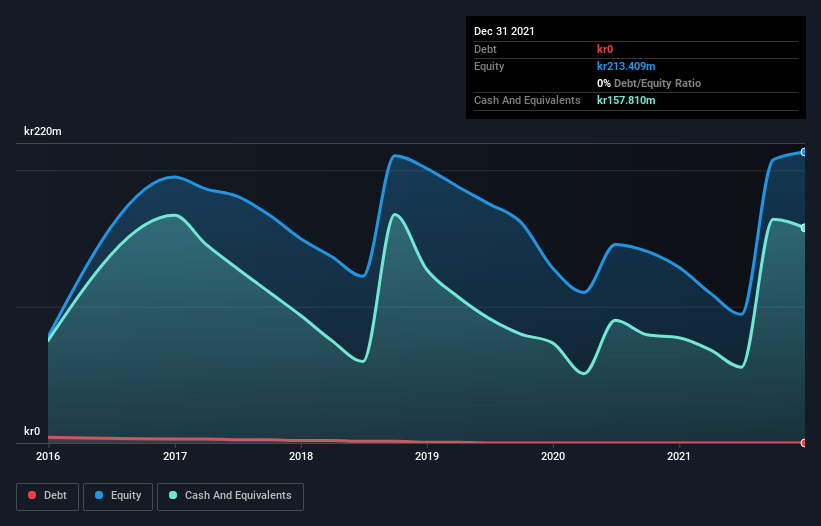Screen dimensions: 821x526
Task: Click the kr213.409m equity value
Action: pyautogui.click(x=626, y=66)
